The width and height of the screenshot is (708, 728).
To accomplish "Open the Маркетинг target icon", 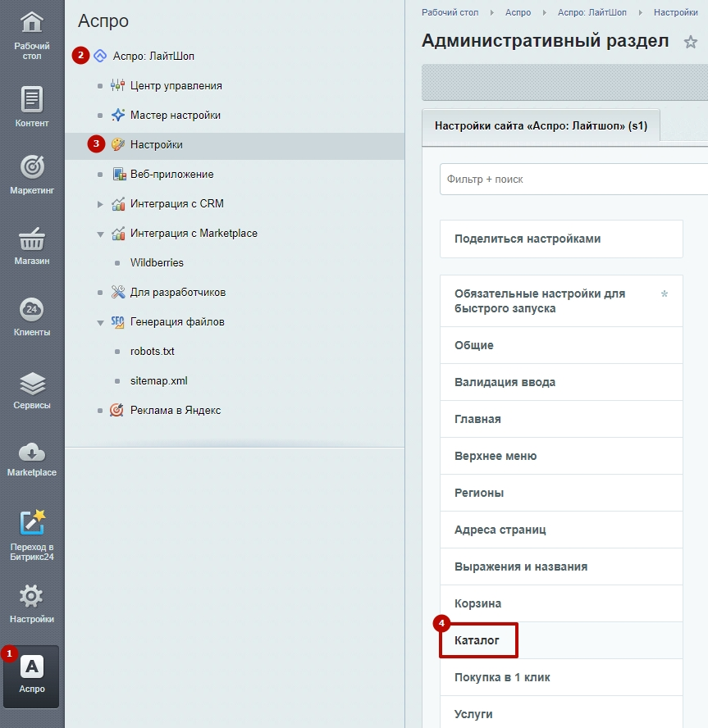I will coord(31,167).
